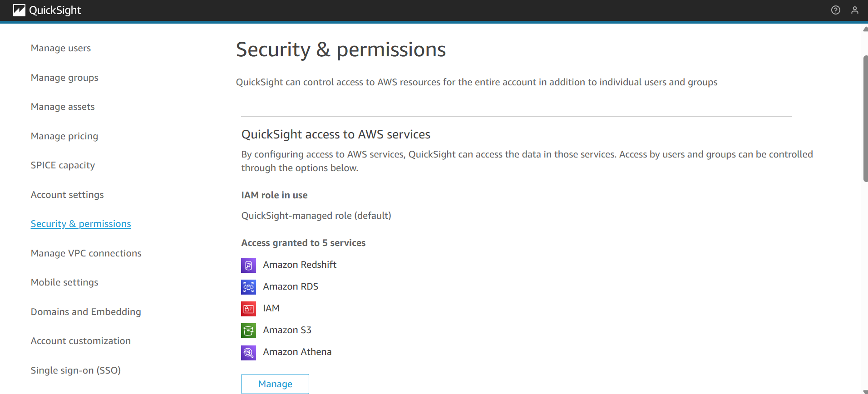Click the Manage button under services
The height and width of the screenshot is (394, 868).
tap(275, 384)
